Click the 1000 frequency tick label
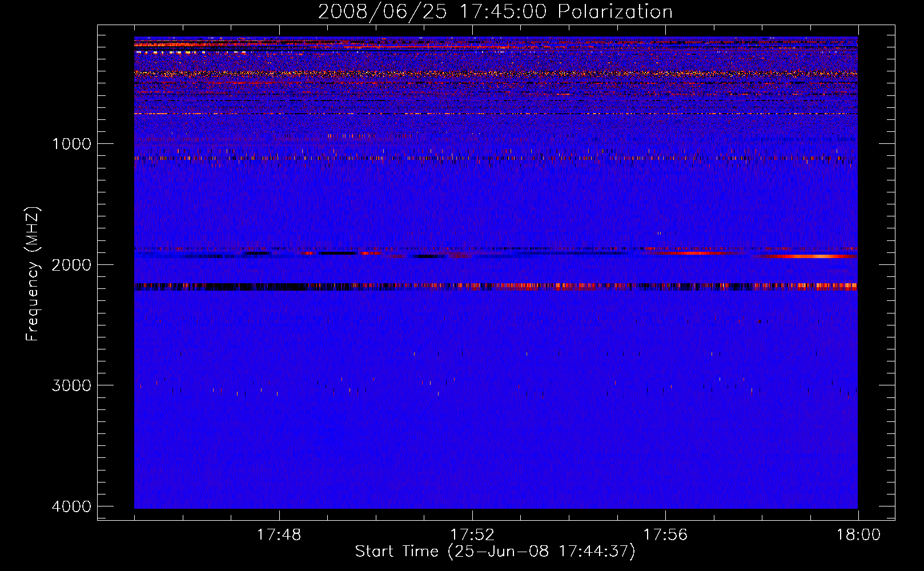The width and height of the screenshot is (924, 571). coord(71,144)
